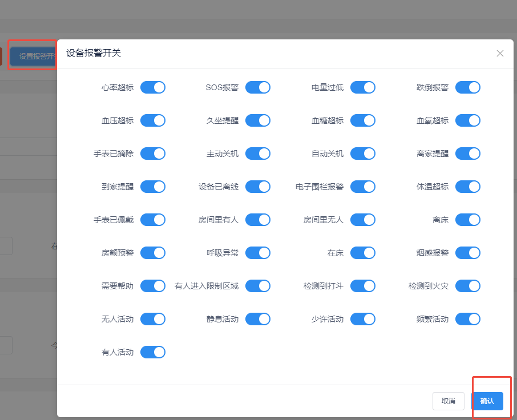Toggle the 频繁活动 switch
517x420 pixels.
[x=468, y=319]
